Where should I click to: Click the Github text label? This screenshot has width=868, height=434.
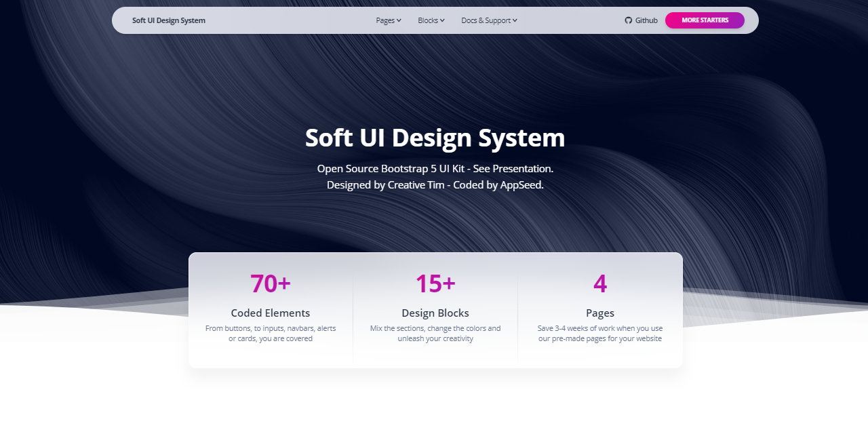(x=645, y=20)
